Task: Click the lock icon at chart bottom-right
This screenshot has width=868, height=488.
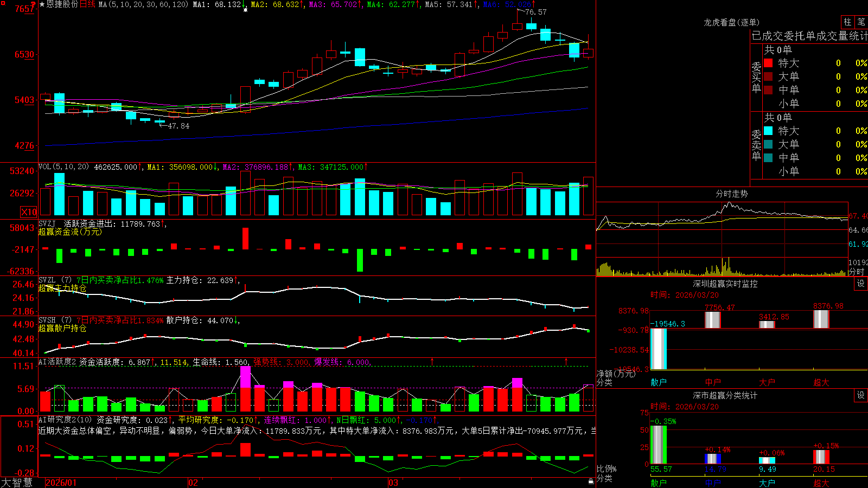Action: point(591,481)
